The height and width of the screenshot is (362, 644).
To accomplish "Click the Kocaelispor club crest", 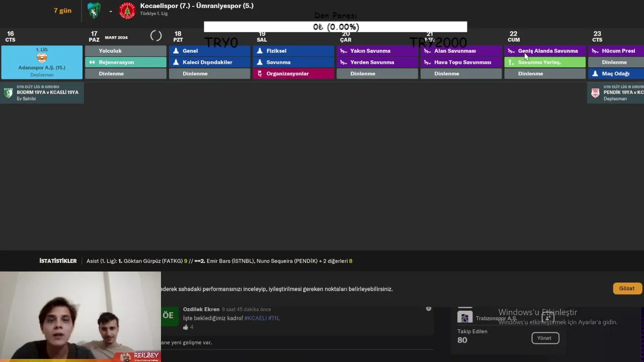I will point(94,11).
